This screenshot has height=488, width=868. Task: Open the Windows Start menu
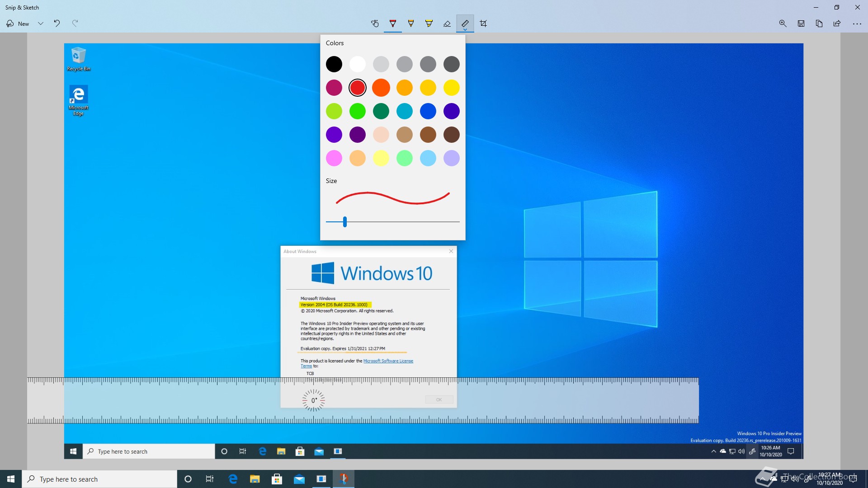tap(11, 479)
